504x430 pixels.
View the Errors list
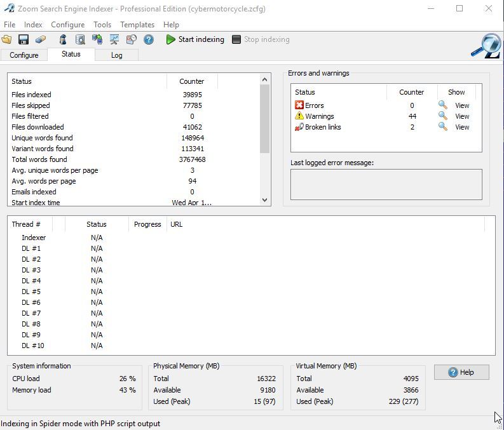[462, 105]
